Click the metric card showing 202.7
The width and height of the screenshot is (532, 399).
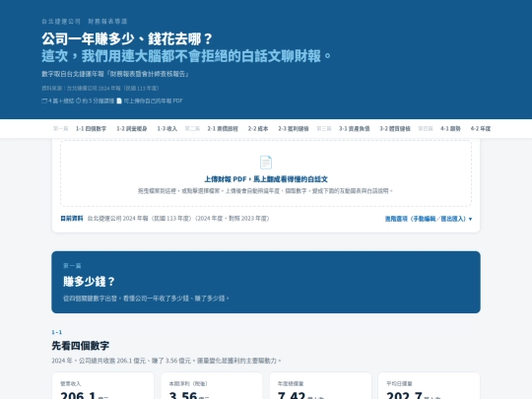coord(429,386)
